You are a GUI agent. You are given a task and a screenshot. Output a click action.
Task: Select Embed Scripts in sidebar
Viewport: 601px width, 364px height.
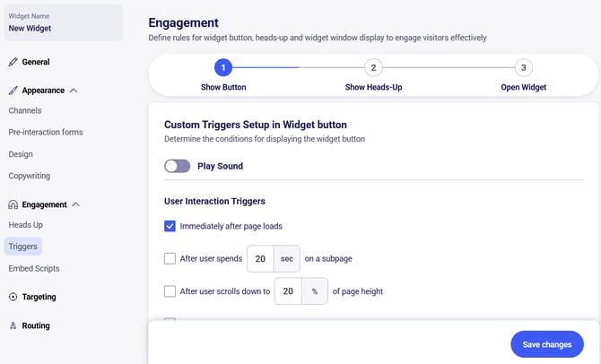[36, 268]
